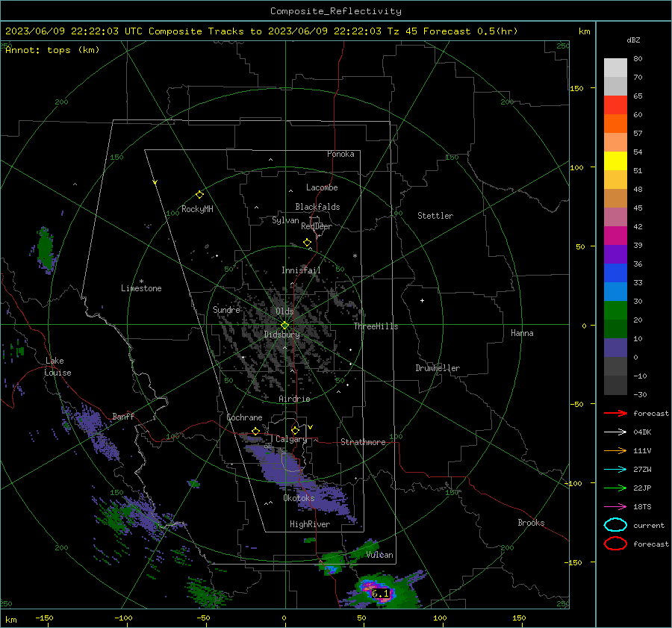The height and width of the screenshot is (628, 672).
Task: Click the red forecast ellipse icon
Action: point(615,544)
